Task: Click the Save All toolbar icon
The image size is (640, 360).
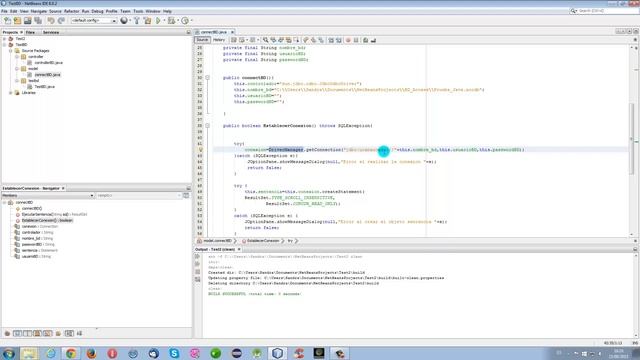Action: pos(38,20)
